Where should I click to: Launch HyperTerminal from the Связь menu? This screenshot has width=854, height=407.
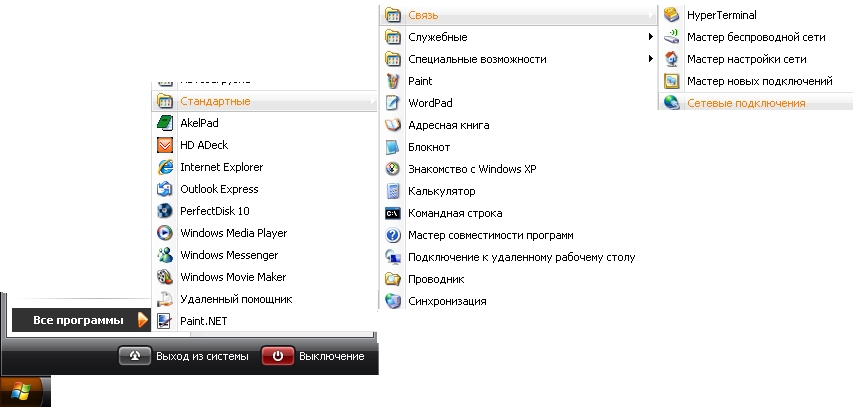pos(756,15)
